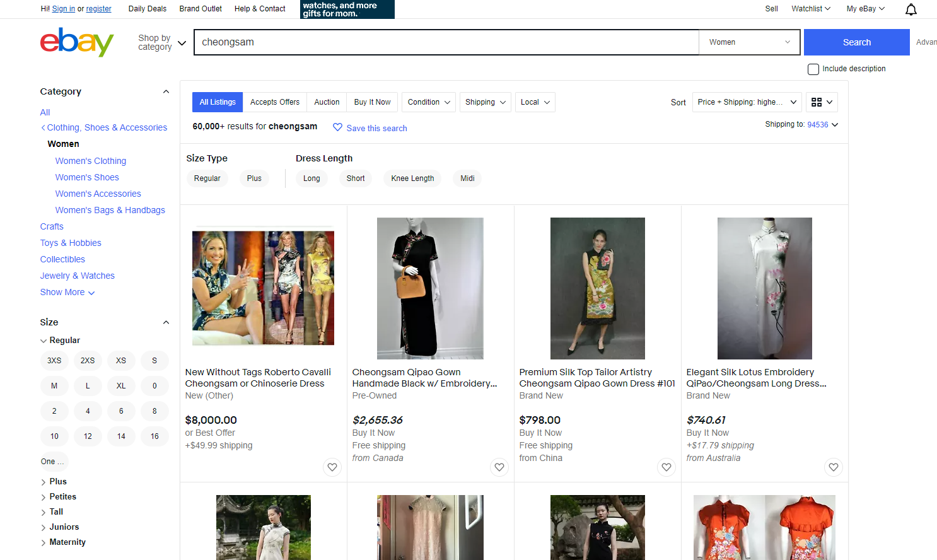Watch the Premium Silk Qipao #101 listing
Viewport: 937px width, 560px height.
click(x=666, y=467)
